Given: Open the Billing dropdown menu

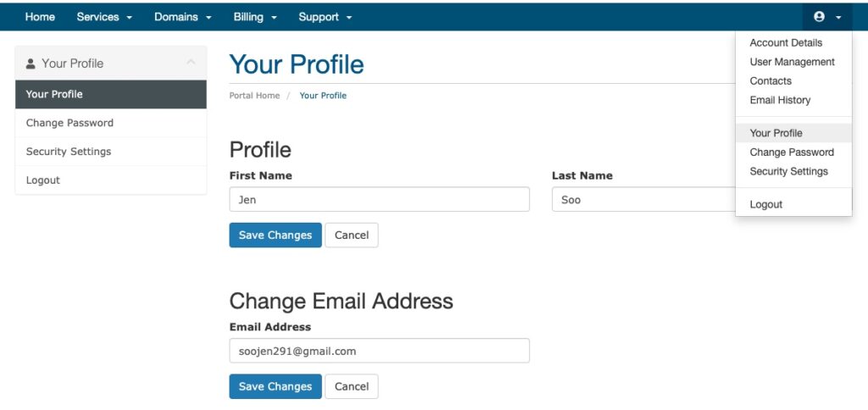Looking at the screenshot, I should (x=255, y=17).
